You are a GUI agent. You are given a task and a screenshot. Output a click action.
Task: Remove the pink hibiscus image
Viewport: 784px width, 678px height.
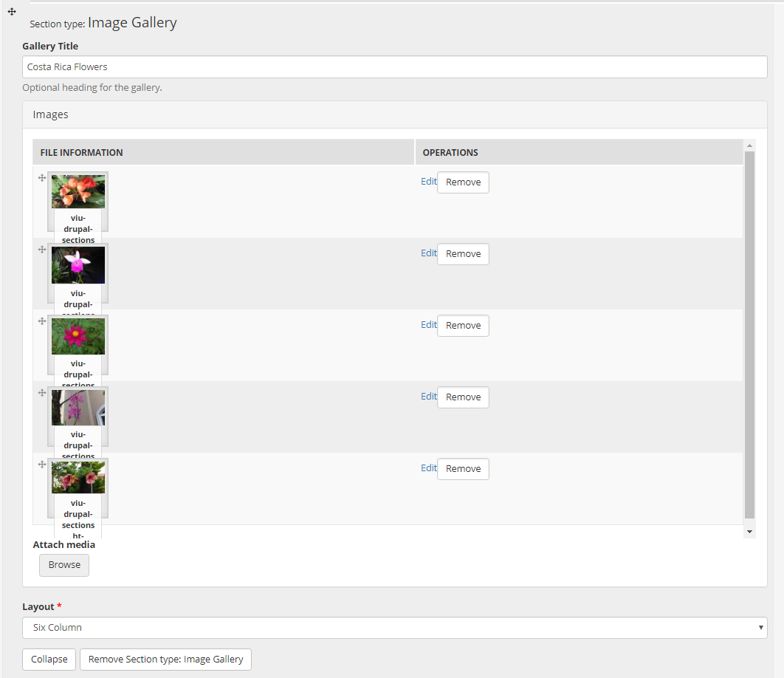tap(463, 468)
